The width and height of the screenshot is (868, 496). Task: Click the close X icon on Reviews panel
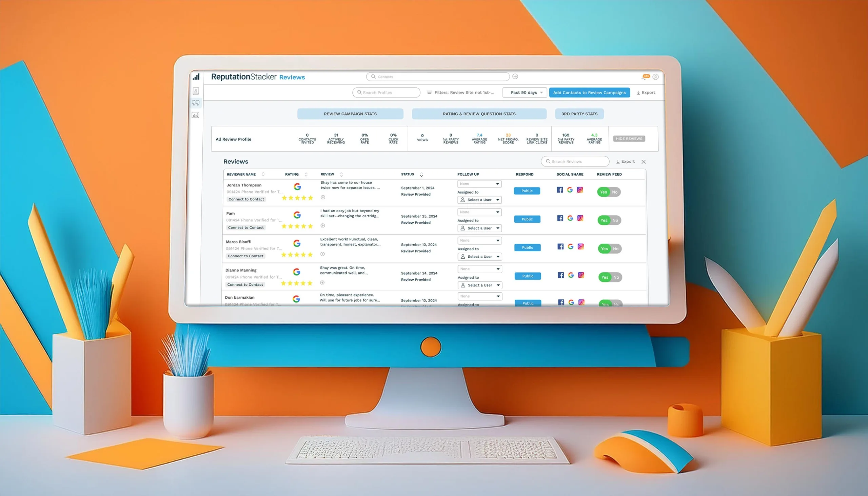pyautogui.click(x=643, y=162)
